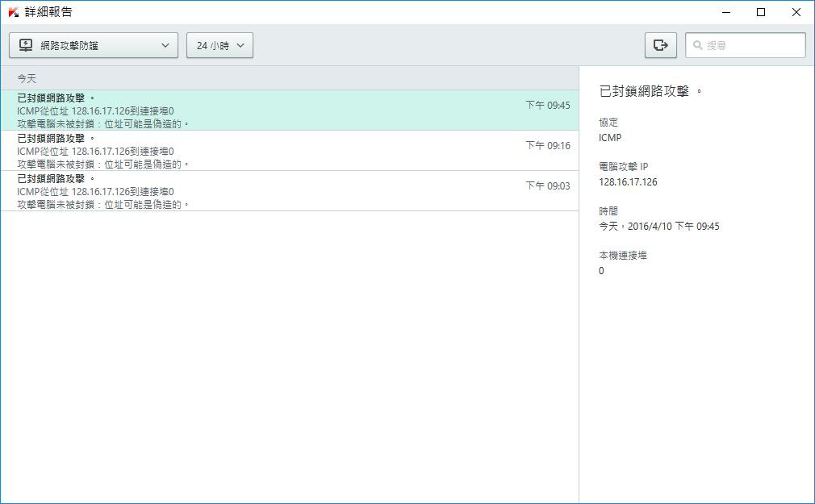Image resolution: width=815 pixels, height=504 pixels.
Task: Click the 已封鎖網路攻擊 details panel heading
Action: pyautogui.click(x=650, y=91)
